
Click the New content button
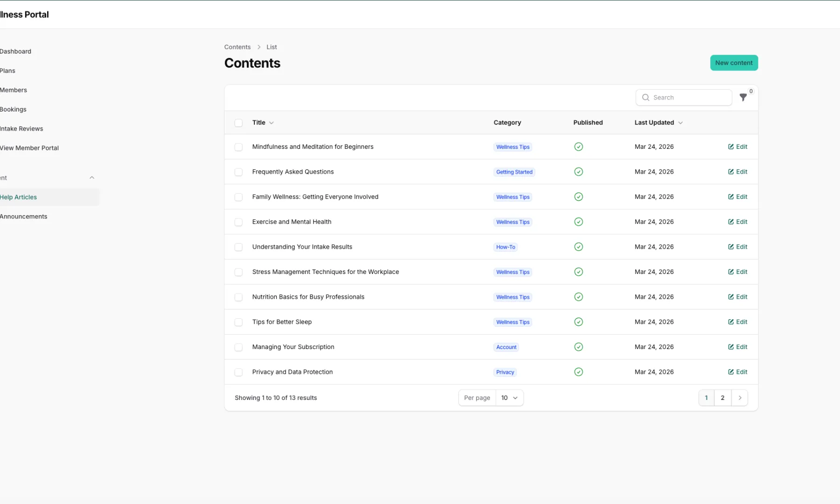tap(734, 63)
